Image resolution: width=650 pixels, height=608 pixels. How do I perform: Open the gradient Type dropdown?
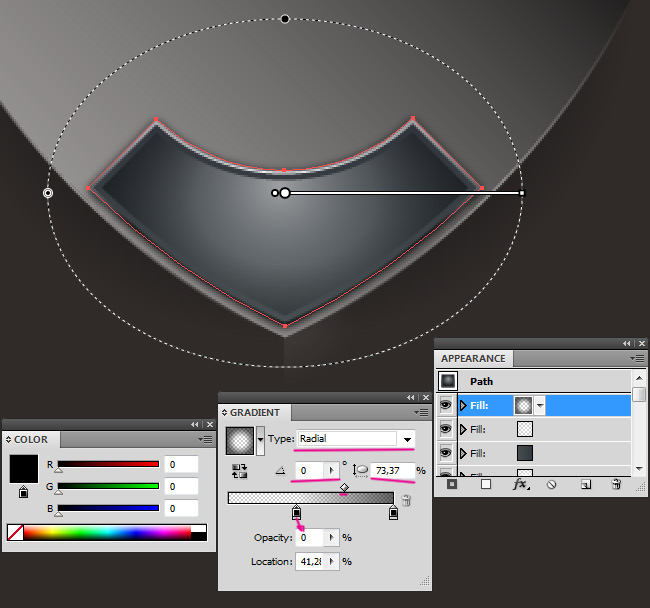[407, 439]
